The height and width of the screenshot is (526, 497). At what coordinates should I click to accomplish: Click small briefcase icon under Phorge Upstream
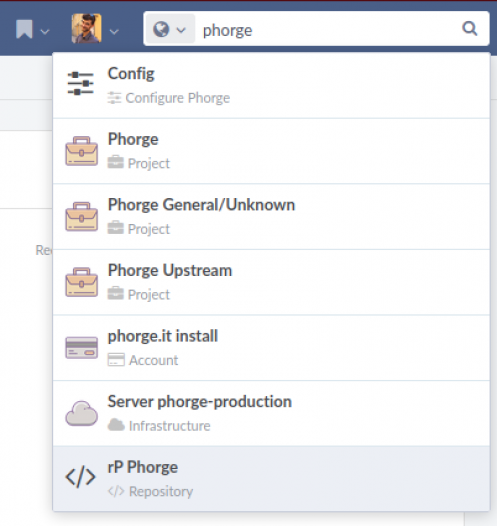115,293
